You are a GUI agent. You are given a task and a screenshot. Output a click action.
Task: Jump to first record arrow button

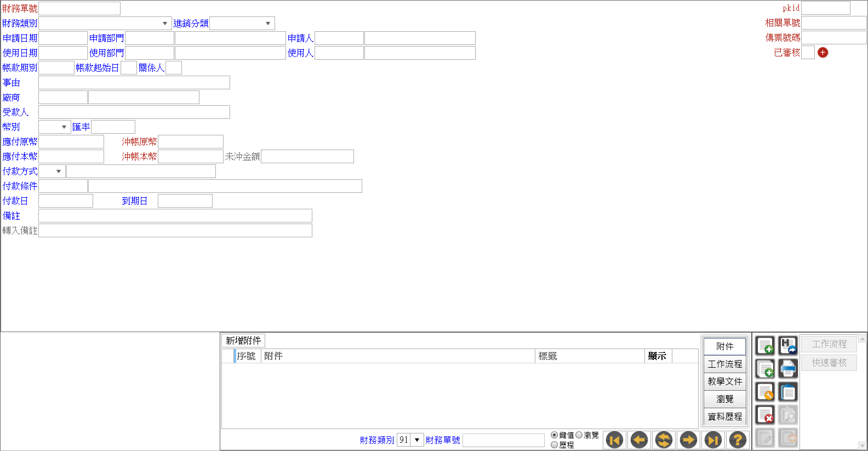[x=614, y=439]
